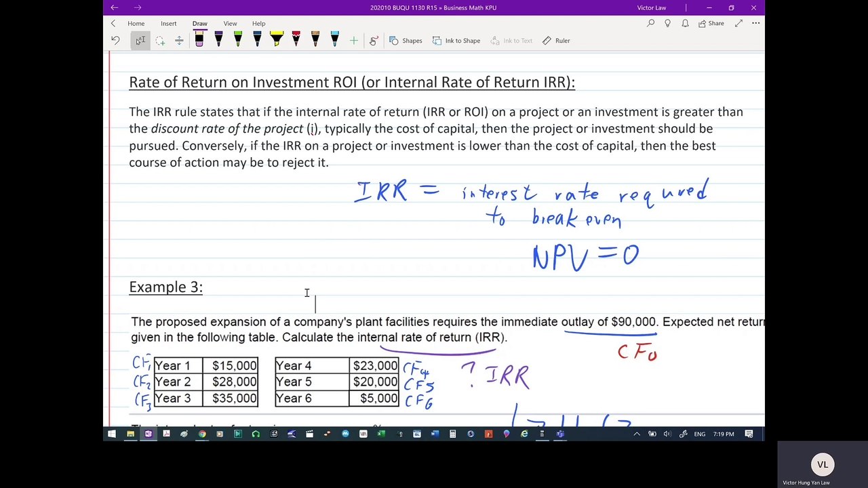Click the page title Rate of Return on Investment
The image size is (868, 488).
point(351,82)
